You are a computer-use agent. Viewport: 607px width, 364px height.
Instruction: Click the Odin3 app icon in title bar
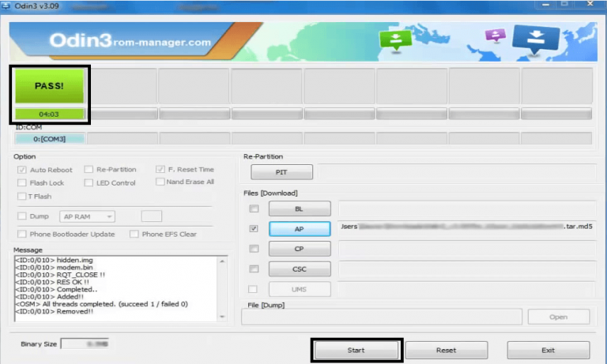pos(6,6)
